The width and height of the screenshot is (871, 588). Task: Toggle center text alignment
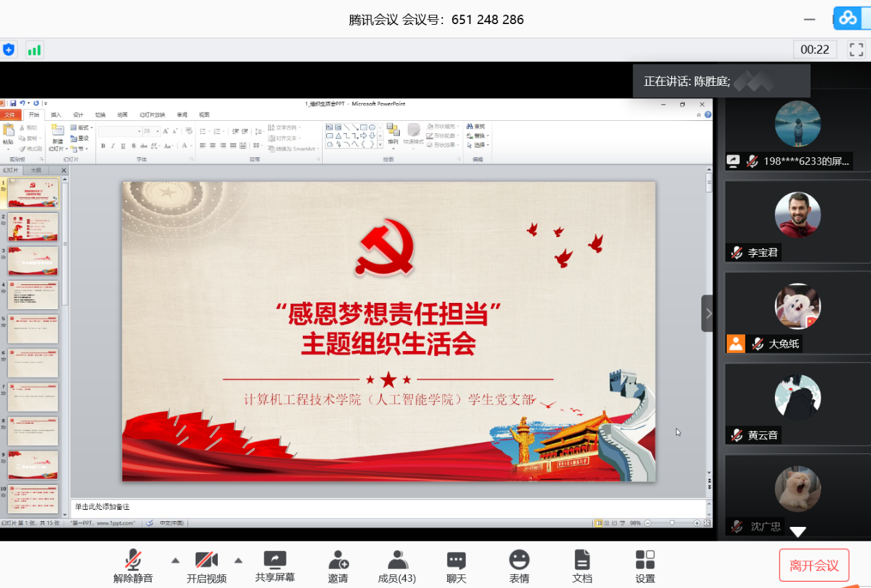pos(213,146)
